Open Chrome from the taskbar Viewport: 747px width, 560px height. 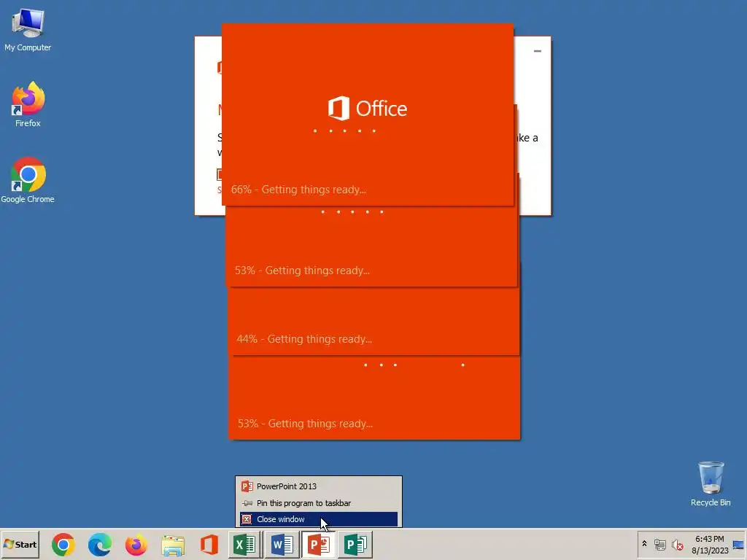point(63,544)
